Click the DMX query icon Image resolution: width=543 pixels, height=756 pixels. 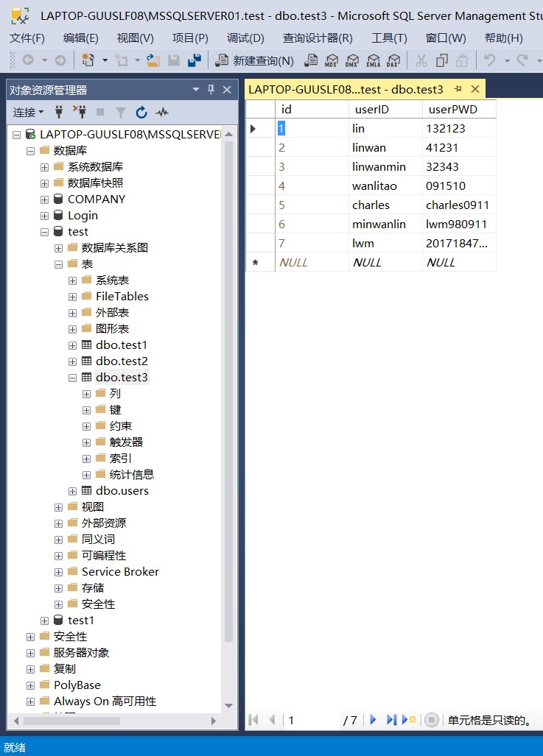coord(352,60)
